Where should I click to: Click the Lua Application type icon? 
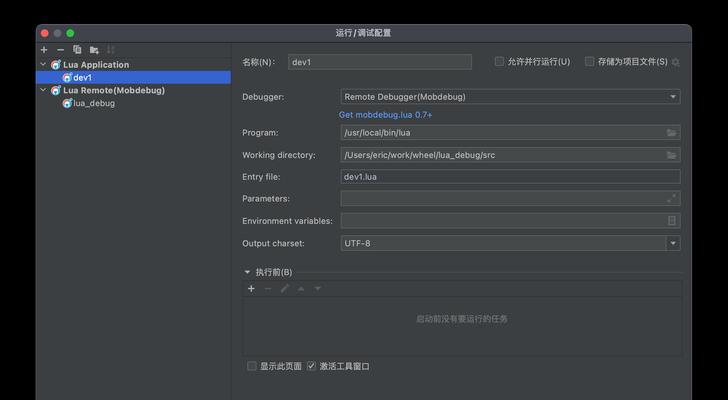(x=56, y=65)
